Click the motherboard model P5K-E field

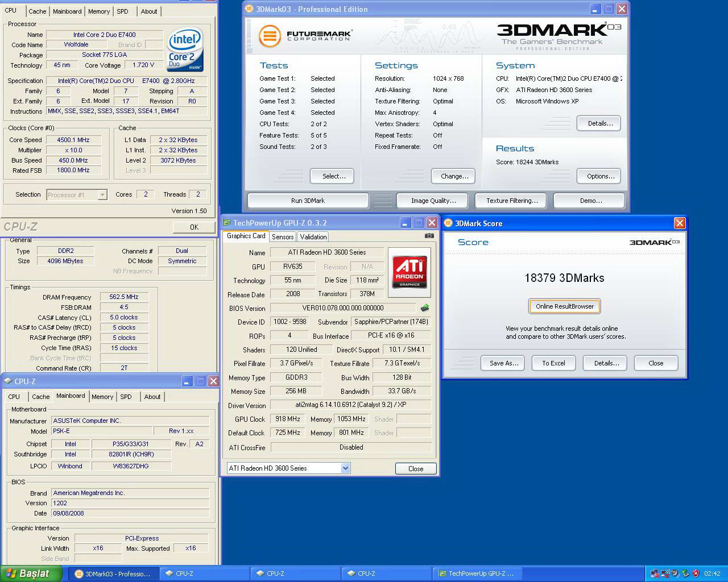(101, 431)
